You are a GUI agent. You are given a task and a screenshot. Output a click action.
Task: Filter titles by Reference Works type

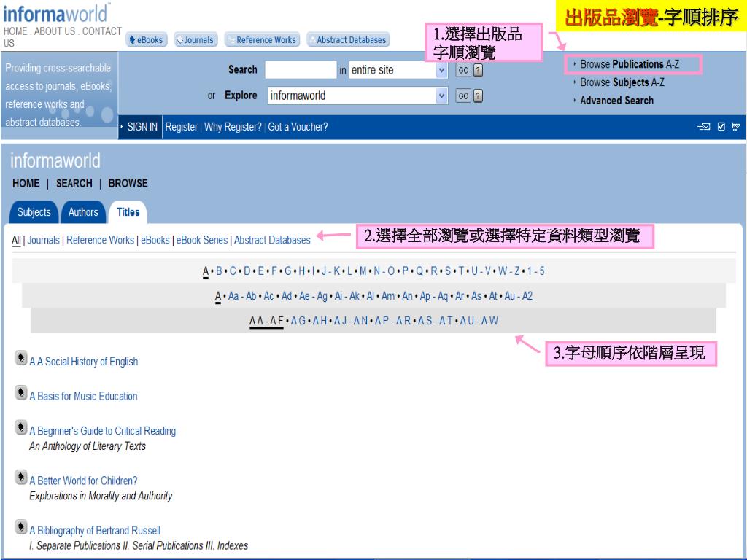click(x=101, y=240)
